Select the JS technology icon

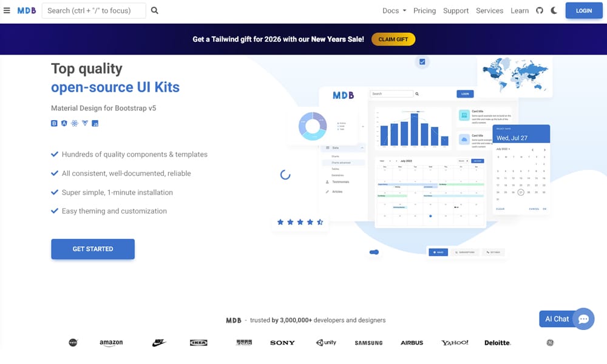(95, 123)
